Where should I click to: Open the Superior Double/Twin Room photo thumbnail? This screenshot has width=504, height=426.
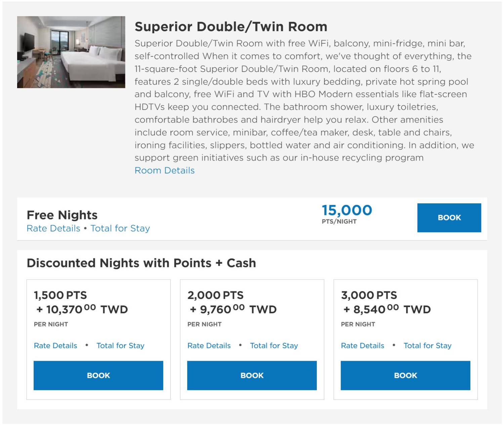(71, 52)
